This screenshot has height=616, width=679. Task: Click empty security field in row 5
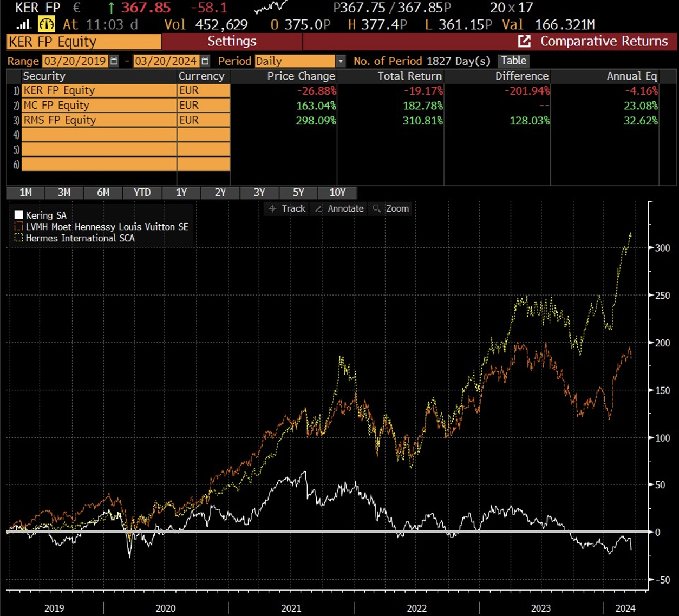pos(99,149)
